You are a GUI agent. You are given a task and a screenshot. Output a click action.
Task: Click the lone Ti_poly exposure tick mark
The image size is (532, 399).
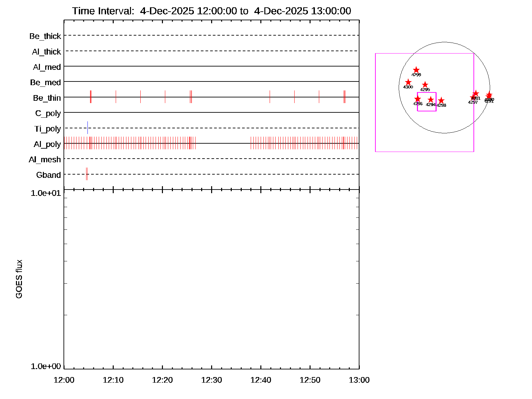(87, 128)
